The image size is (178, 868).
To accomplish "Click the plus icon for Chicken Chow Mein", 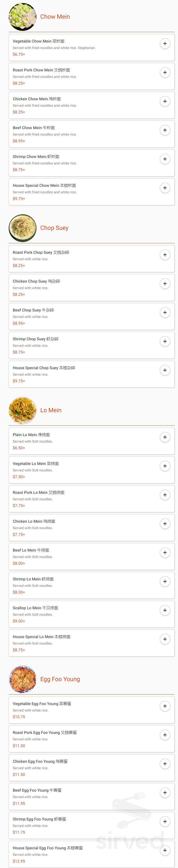I will point(165,101).
